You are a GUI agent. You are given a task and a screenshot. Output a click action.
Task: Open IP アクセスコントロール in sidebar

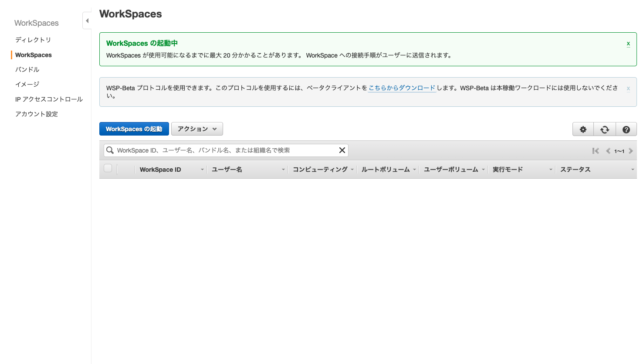tap(49, 99)
